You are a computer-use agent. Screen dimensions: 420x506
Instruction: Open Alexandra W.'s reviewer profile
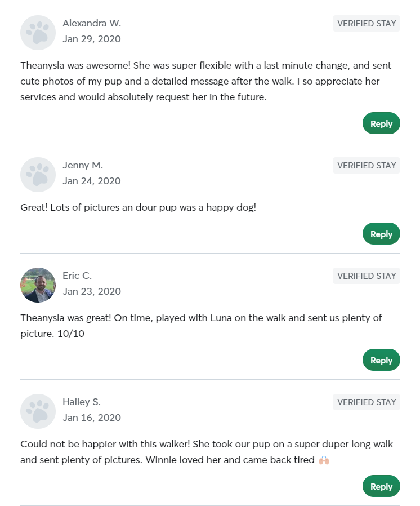pos(92,23)
